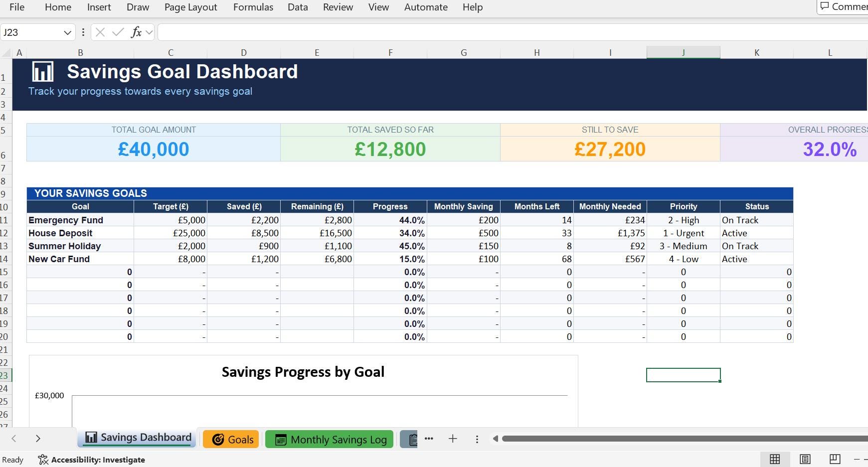Click the zoom out minus button
Screen dimensions: 868x467
(857, 459)
